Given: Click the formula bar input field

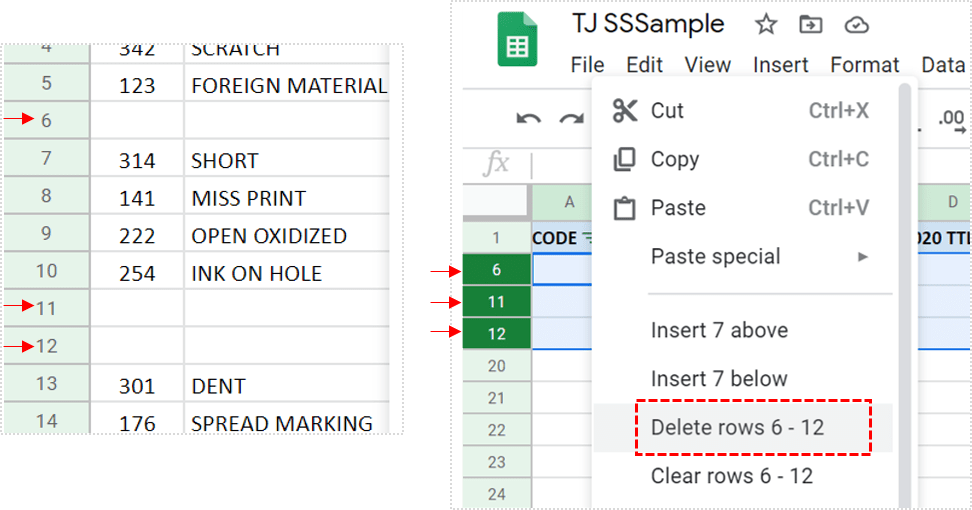Looking at the screenshot, I should [560, 165].
